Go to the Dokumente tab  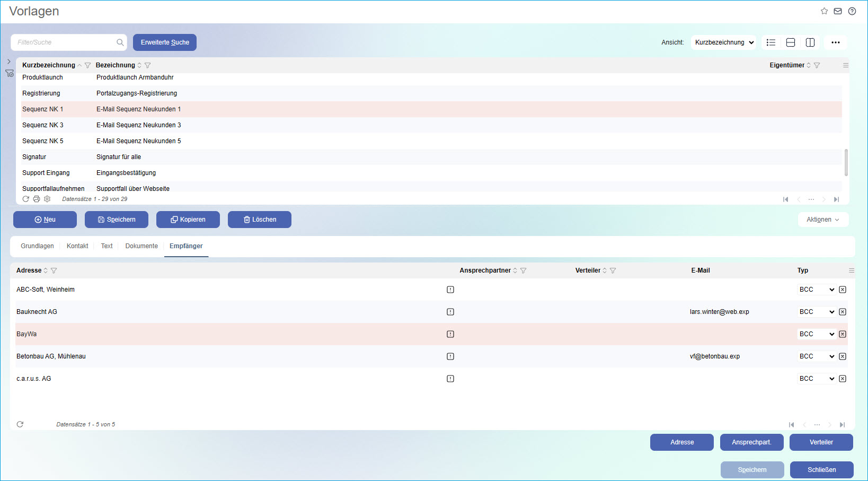click(141, 246)
